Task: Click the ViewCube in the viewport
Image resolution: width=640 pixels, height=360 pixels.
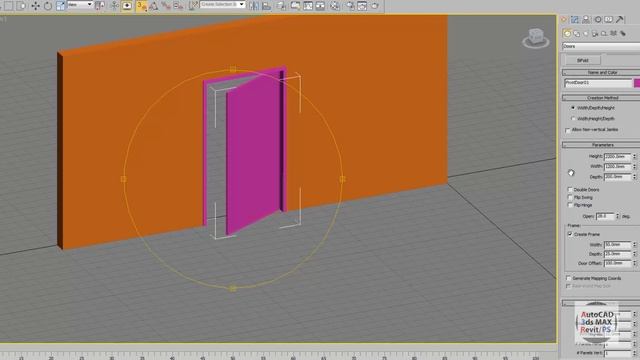Action: pyautogui.click(x=536, y=38)
